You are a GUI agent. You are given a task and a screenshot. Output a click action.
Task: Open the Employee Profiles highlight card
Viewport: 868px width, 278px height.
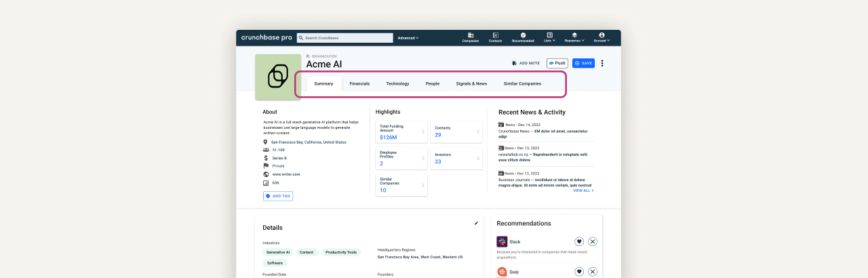[401, 158]
